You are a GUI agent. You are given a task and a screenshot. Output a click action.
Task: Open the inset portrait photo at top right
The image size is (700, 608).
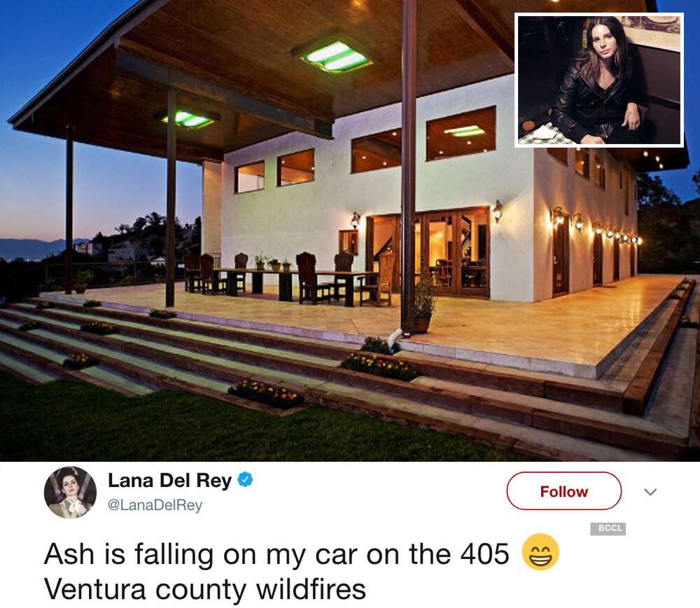(599, 80)
